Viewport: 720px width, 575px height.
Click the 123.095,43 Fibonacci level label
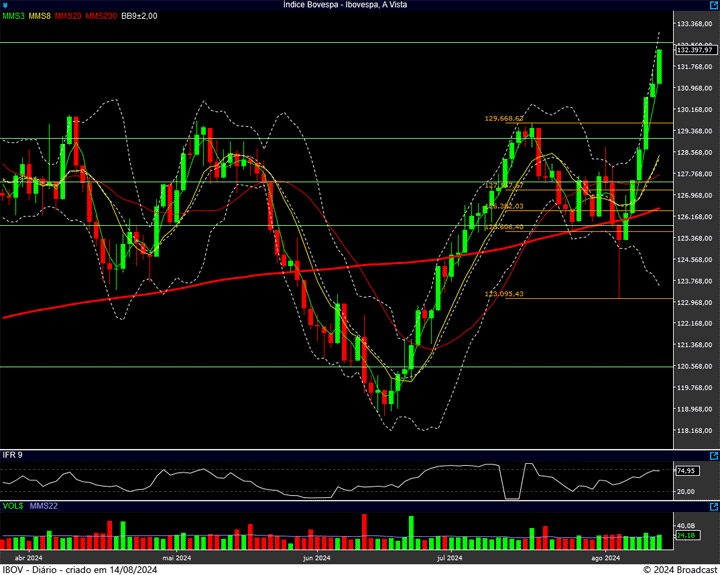(504, 294)
